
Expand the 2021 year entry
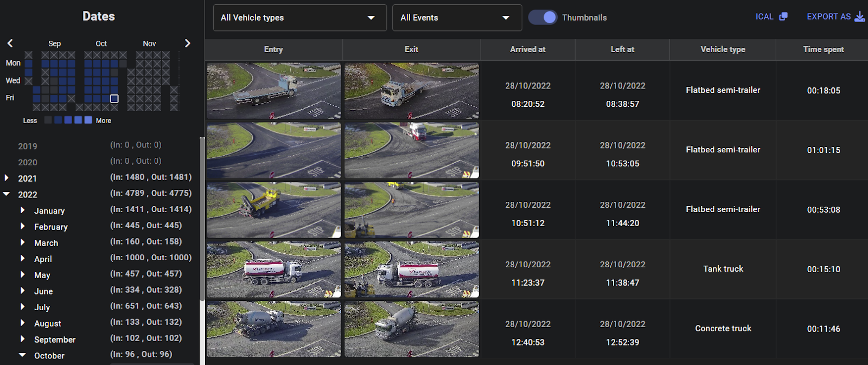coord(7,178)
